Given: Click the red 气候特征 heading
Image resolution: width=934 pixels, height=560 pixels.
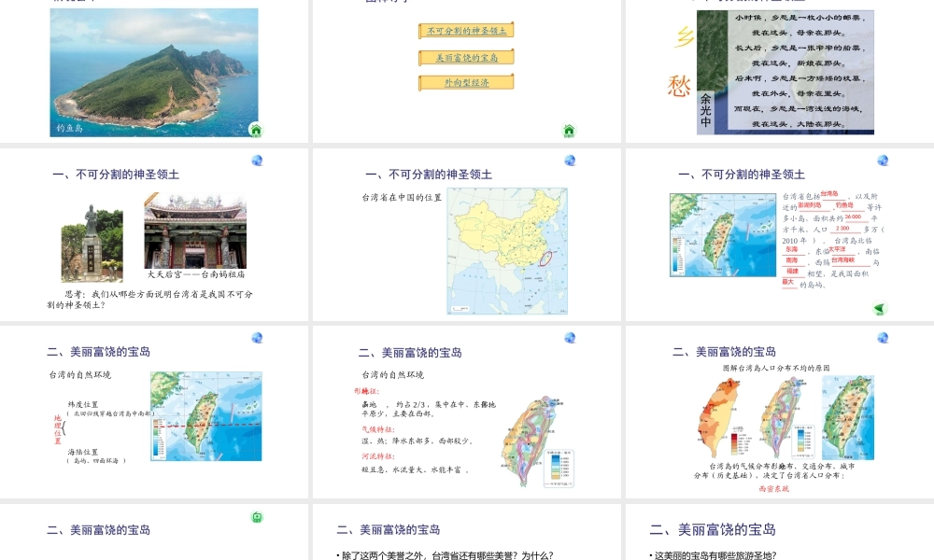Looking at the screenshot, I should (x=377, y=429).
